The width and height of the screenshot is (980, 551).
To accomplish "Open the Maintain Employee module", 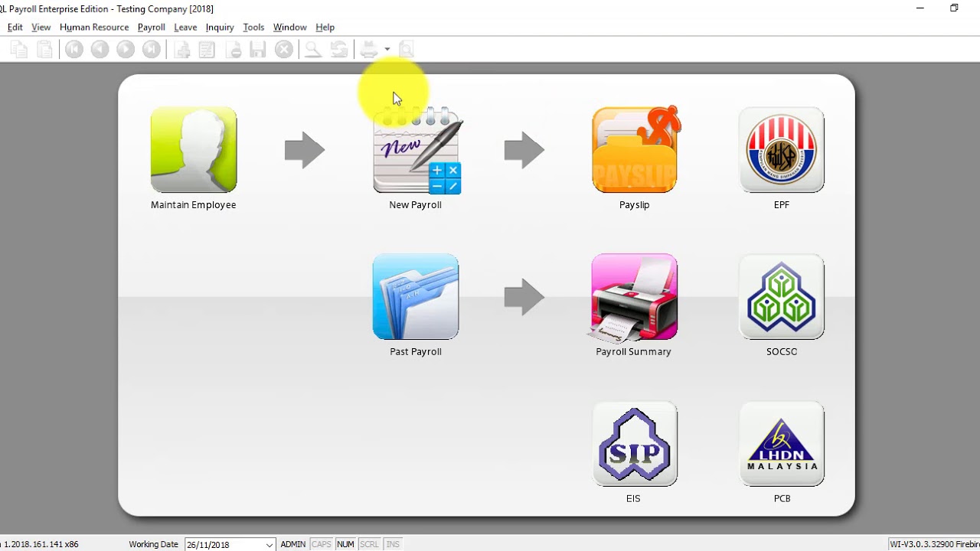I will tap(193, 149).
